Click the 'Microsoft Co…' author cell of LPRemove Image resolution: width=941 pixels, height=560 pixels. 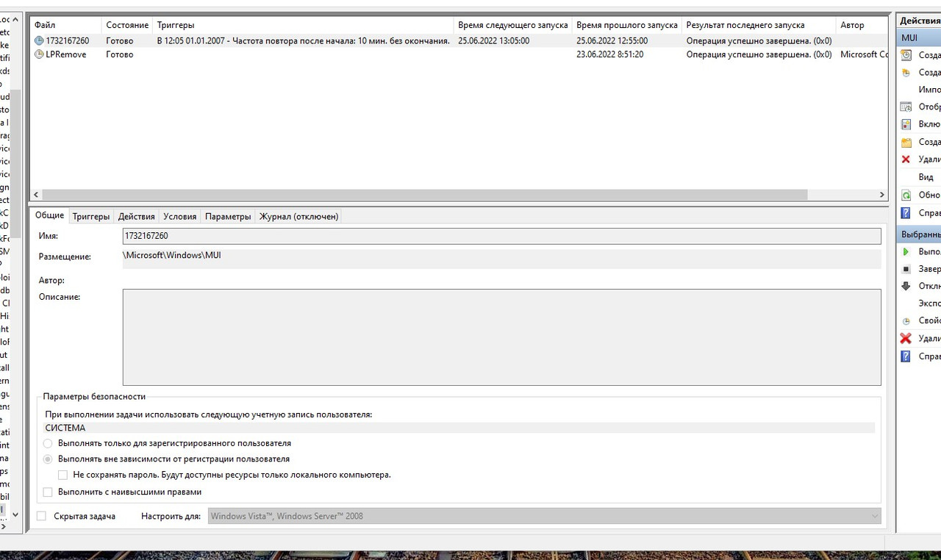coord(864,54)
